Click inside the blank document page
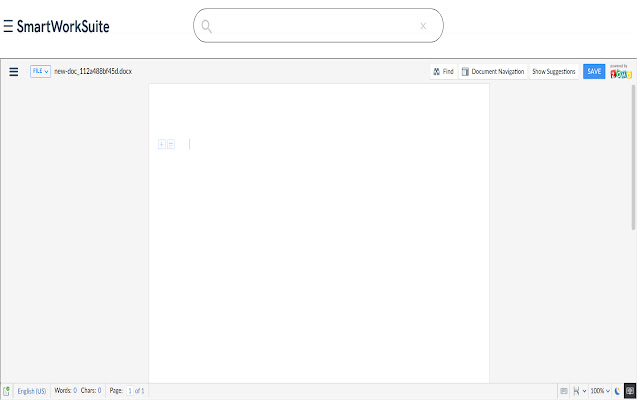Image resolution: width=640 pixels, height=400 pixels. (x=319, y=233)
